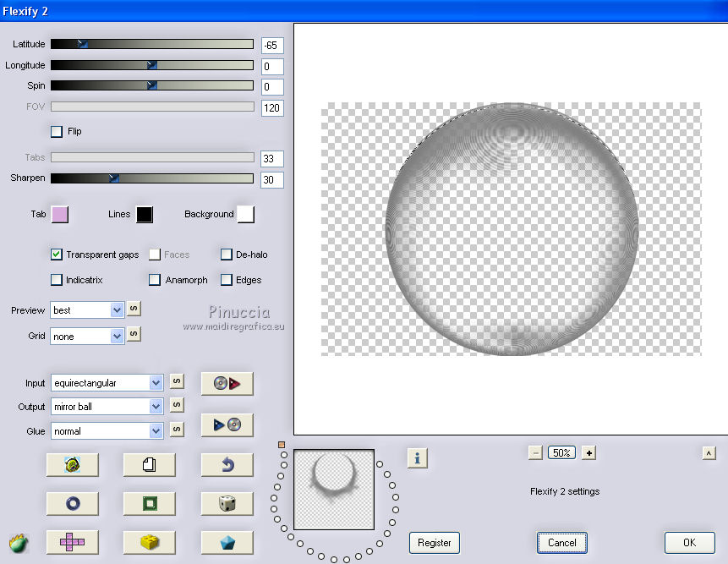This screenshot has height=564, width=728.
Task: Click the green swirl icon button
Action: click(x=73, y=465)
